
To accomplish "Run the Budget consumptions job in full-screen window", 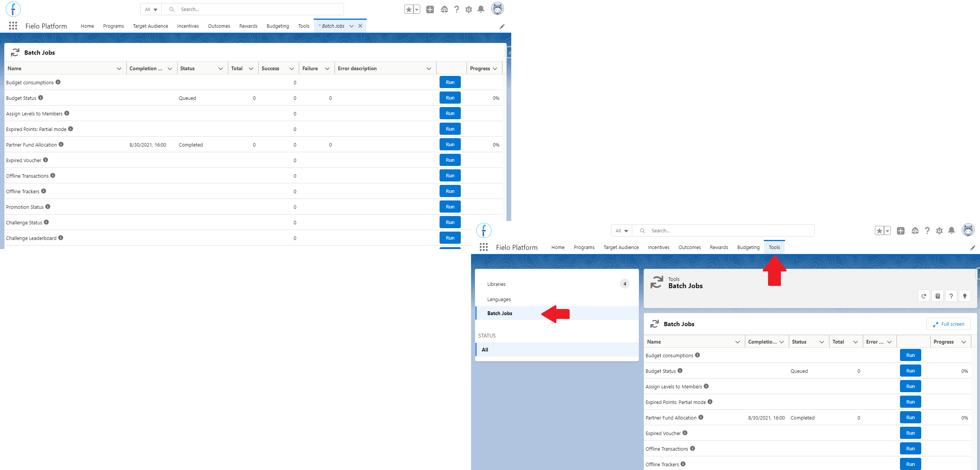I will pos(450,82).
